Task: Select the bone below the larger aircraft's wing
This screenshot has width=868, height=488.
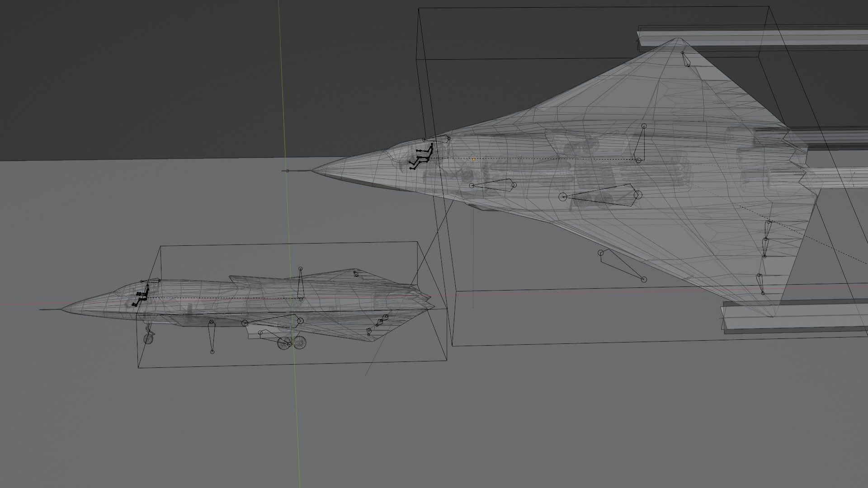Action: click(622, 266)
